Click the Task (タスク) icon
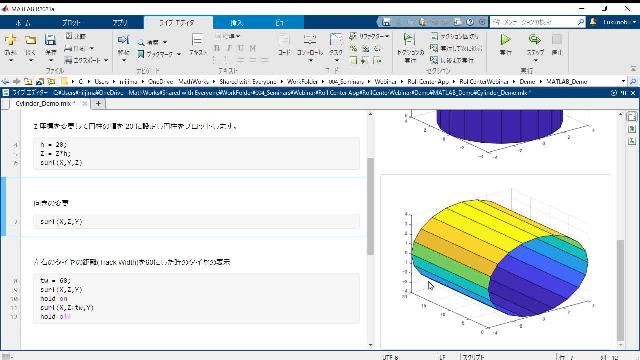Image resolution: width=640 pixels, height=360 pixels. pyautogui.click(x=336, y=40)
